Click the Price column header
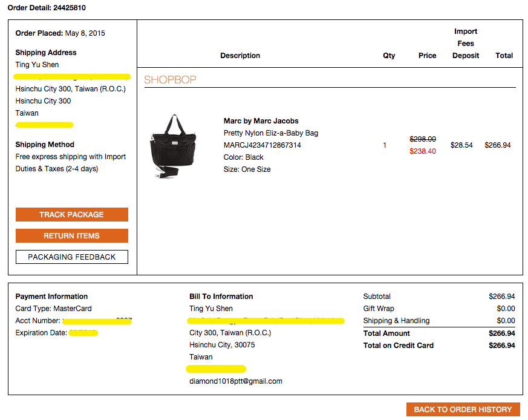 coord(428,56)
